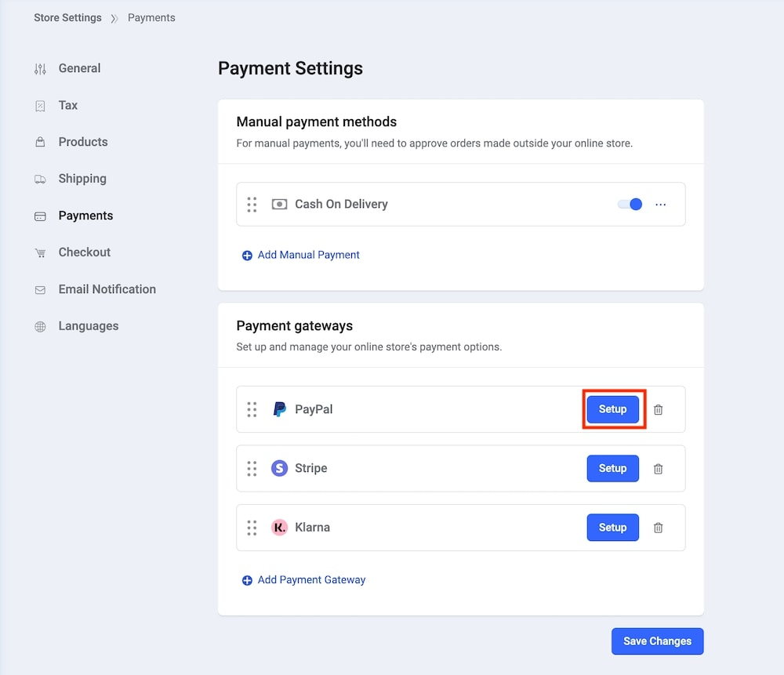Viewport: 784px width, 675px height.
Task: Click Setup for Stripe
Action: click(613, 469)
